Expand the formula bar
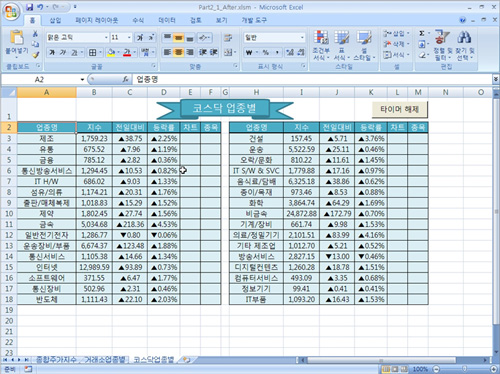The image size is (500, 374). click(x=496, y=79)
